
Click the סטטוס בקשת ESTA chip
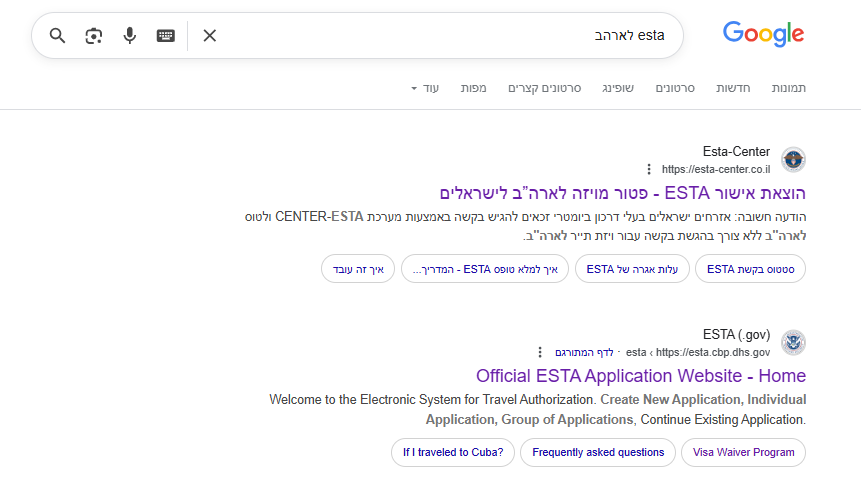[749, 269]
